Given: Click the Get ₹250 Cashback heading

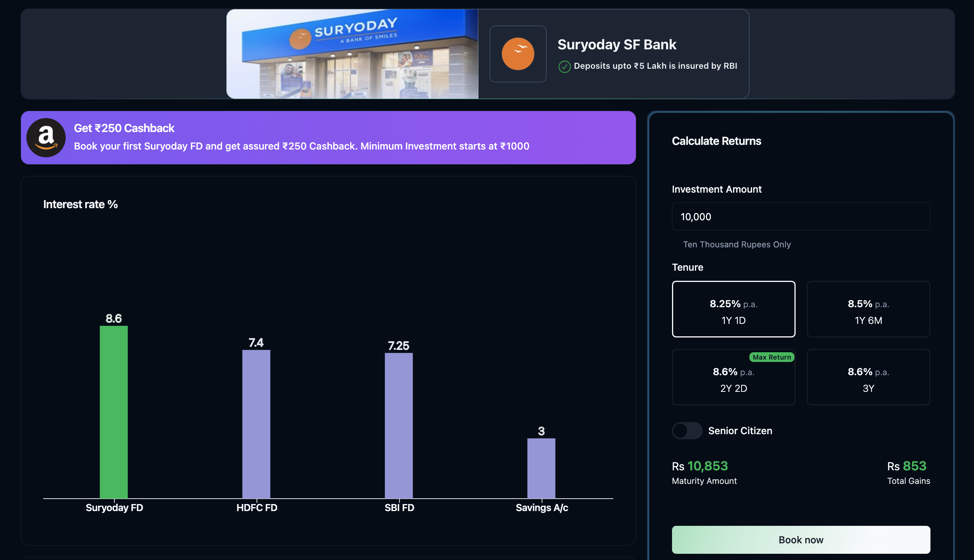Looking at the screenshot, I should (x=124, y=128).
